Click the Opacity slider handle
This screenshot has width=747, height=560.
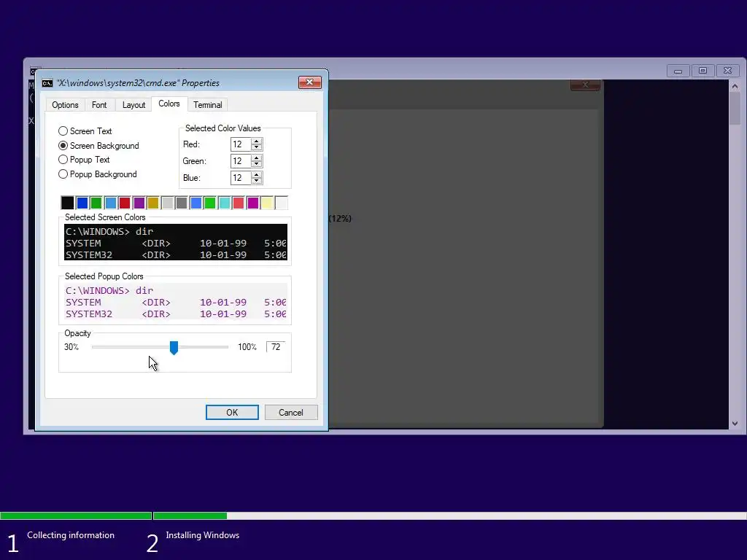174,348
